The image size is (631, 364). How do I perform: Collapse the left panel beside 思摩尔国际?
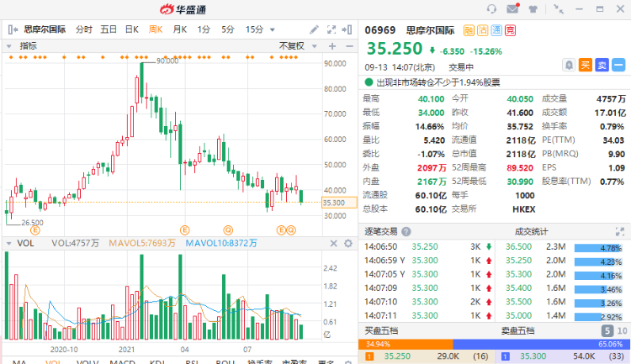click(13, 29)
